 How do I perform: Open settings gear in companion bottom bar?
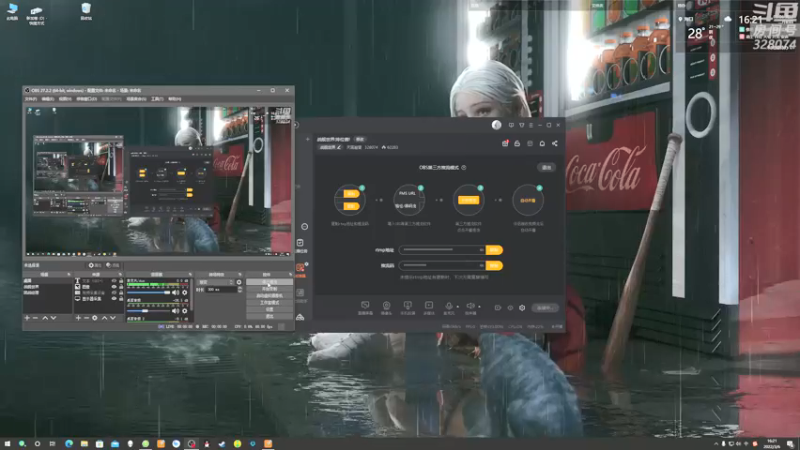click(522, 308)
